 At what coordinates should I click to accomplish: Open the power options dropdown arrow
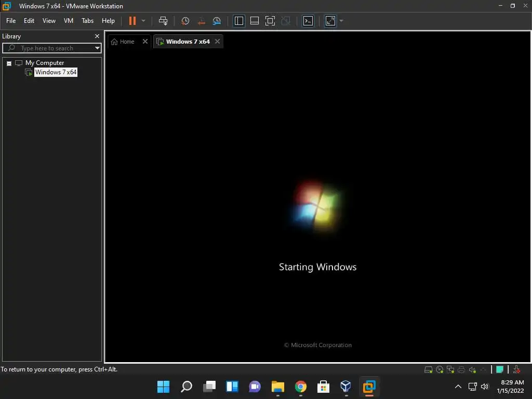click(143, 21)
